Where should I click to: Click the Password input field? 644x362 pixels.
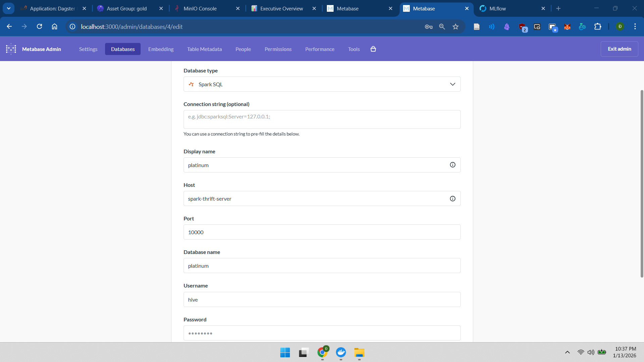(322, 333)
